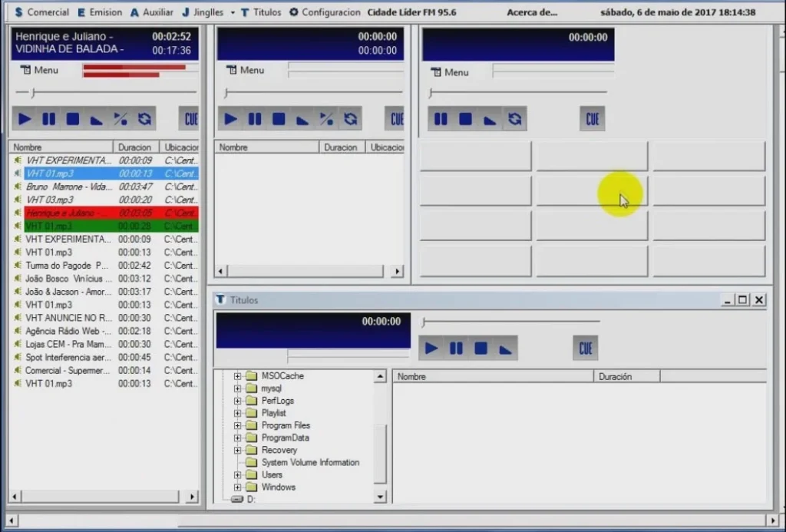The height and width of the screenshot is (532, 786).
Task: Expand the MSOCache folder
Action: tap(238, 376)
